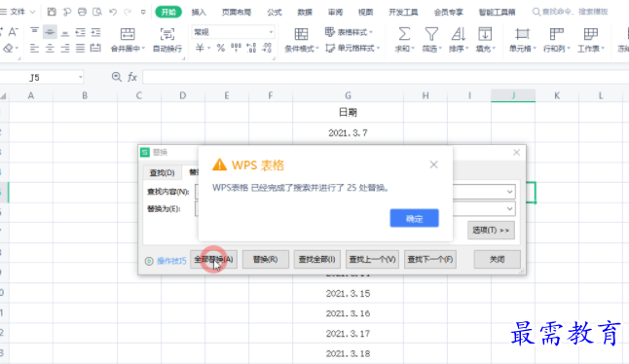Open the 单元格样式 cell style dropdown
The image size is (629, 364).
coord(352,48)
